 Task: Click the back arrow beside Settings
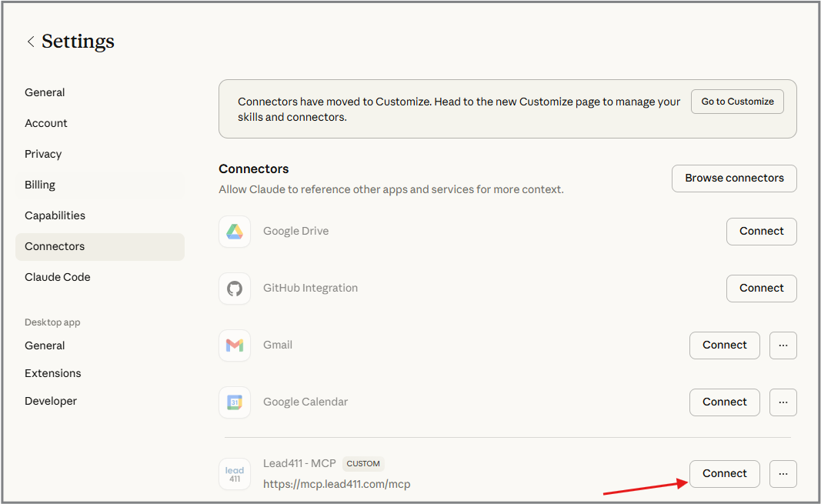[31, 42]
